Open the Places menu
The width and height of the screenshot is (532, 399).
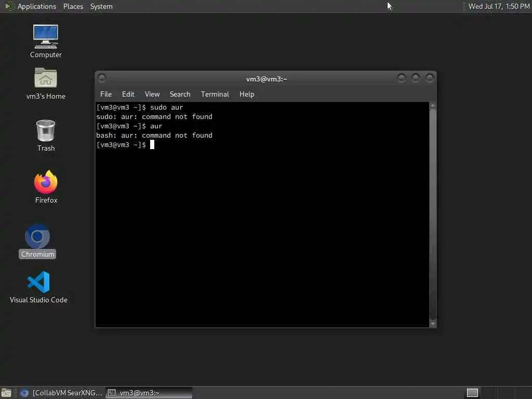[73, 6]
